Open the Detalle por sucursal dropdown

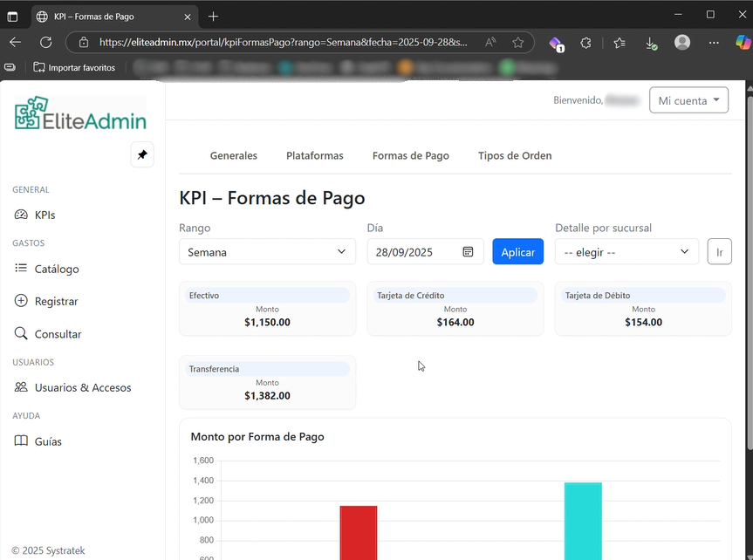click(x=626, y=252)
